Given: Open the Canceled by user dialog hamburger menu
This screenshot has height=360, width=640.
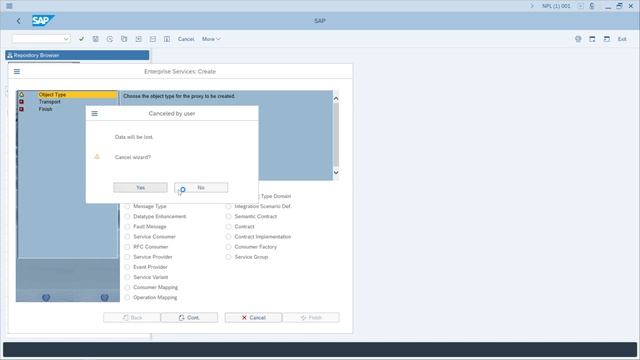Looking at the screenshot, I should [x=95, y=113].
